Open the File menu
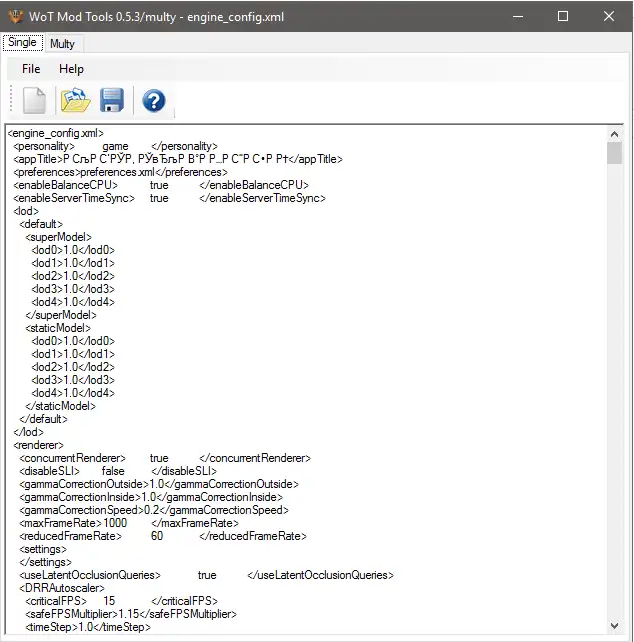 pyautogui.click(x=31, y=69)
